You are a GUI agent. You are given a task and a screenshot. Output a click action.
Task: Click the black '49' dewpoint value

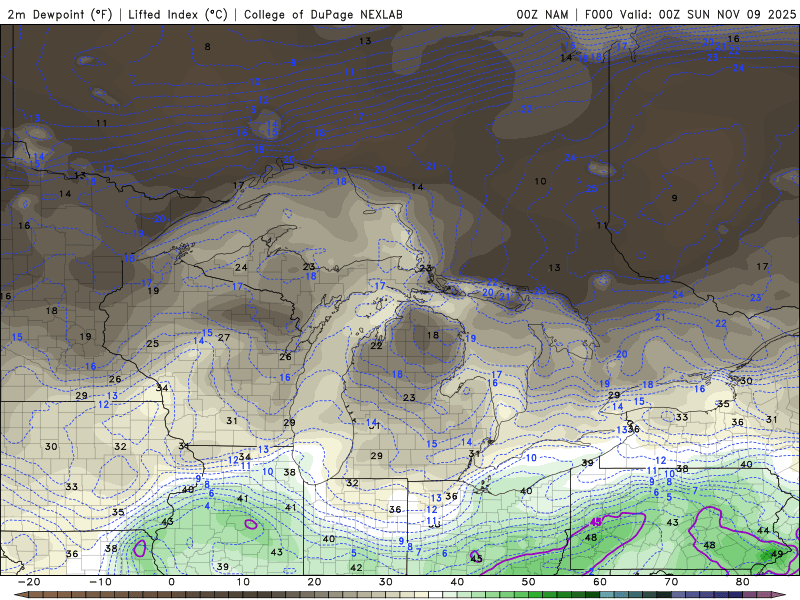click(777, 554)
